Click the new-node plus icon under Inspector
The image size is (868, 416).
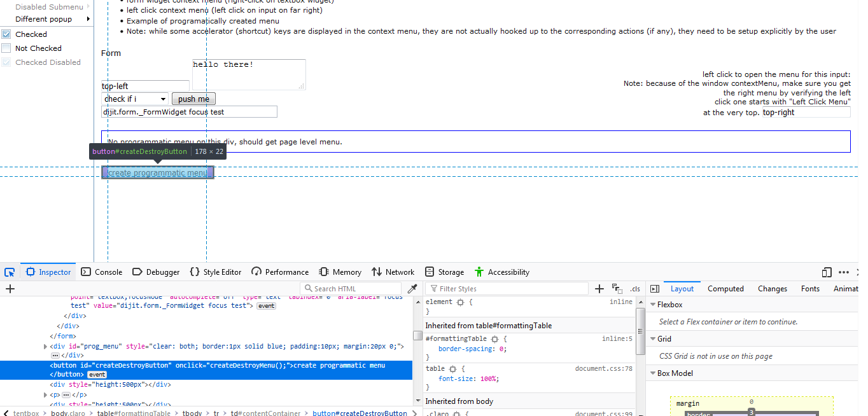click(x=10, y=289)
